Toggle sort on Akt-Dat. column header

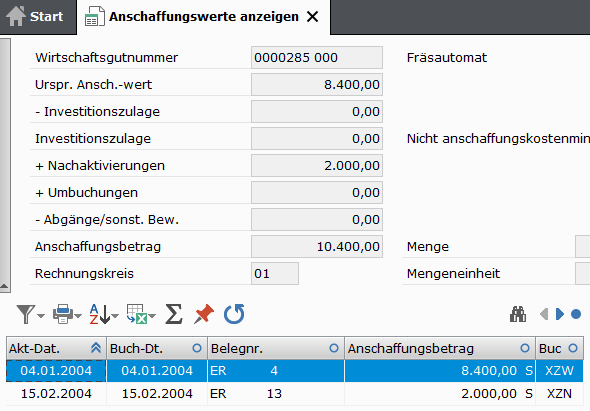pyautogui.click(x=56, y=349)
